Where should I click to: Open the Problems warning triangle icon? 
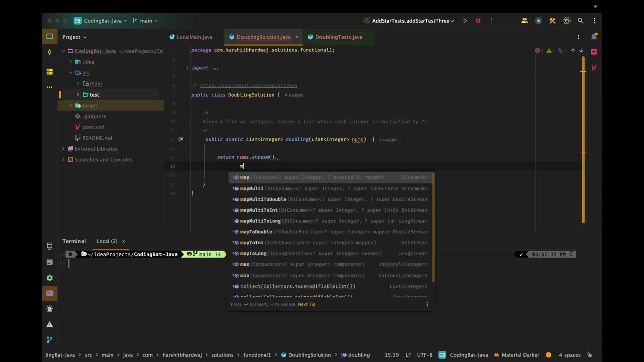tap(49, 324)
